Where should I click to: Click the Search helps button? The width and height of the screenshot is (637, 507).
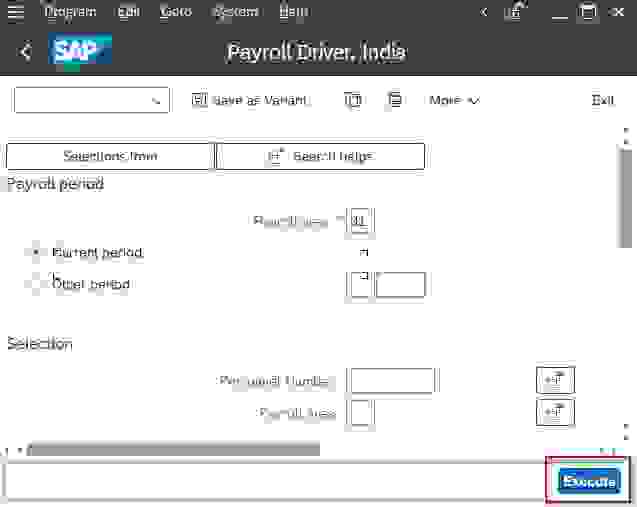click(x=320, y=156)
